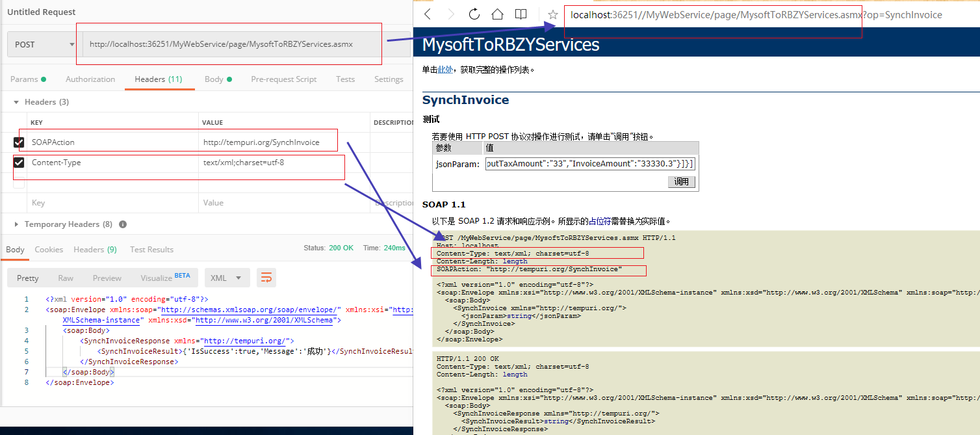Click the browser refresh icon
The height and width of the screenshot is (435, 980).
coord(474,14)
